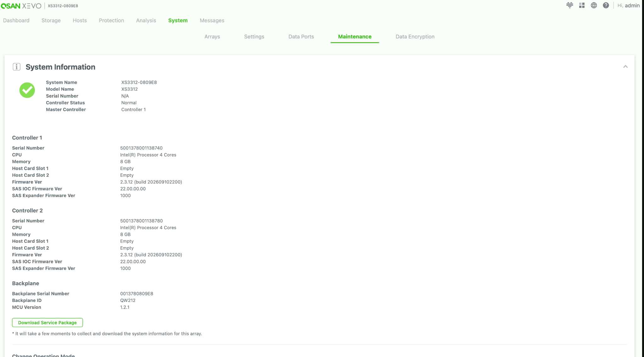Click Master Controller value Controller 1
The image size is (644, 357).
click(x=133, y=109)
